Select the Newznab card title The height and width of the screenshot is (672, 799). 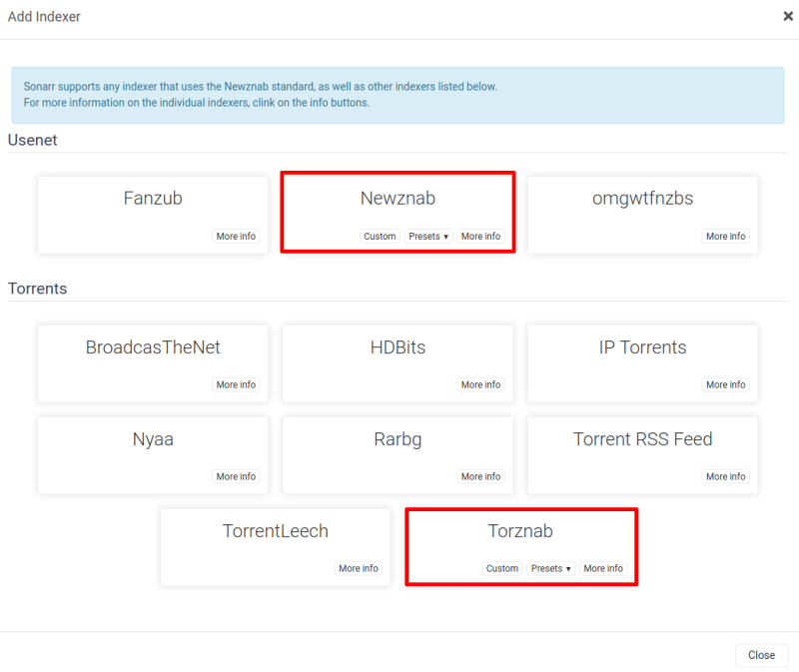398,198
